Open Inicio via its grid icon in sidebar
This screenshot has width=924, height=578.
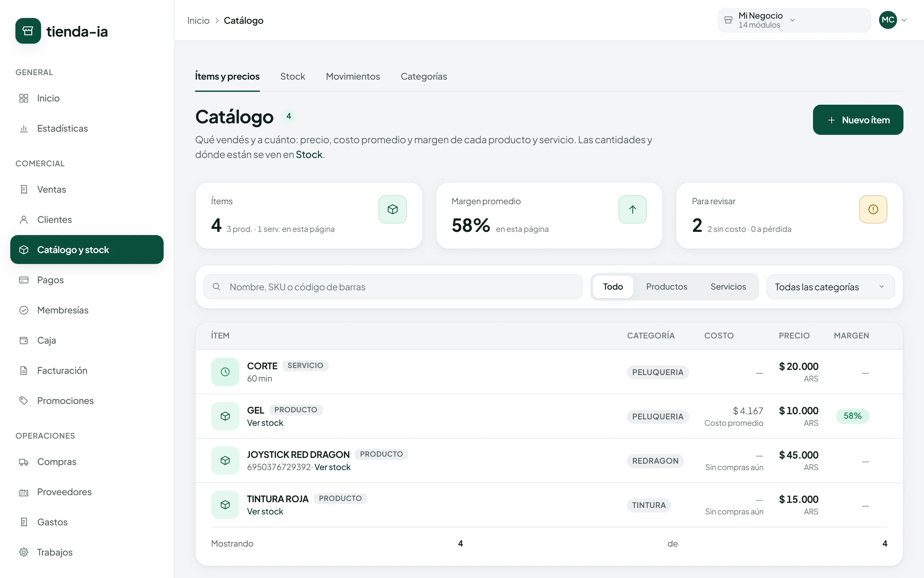click(x=24, y=98)
